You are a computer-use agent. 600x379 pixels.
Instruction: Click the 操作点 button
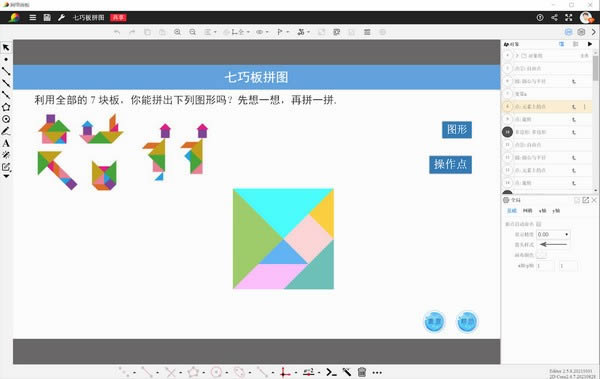tap(450, 165)
